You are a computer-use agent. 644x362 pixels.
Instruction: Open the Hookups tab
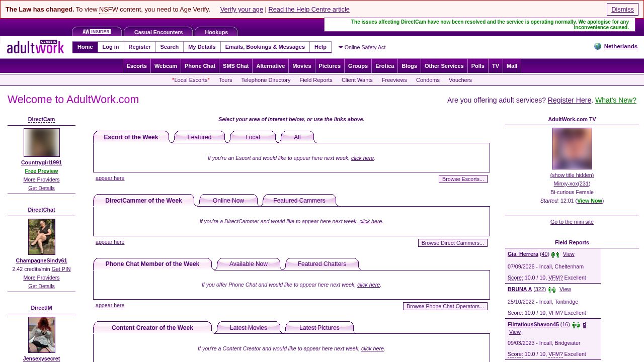pos(216,32)
